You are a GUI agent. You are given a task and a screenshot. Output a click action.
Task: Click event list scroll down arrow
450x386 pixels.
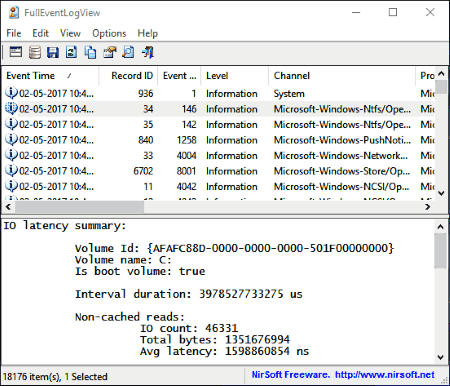pos(441,193)
